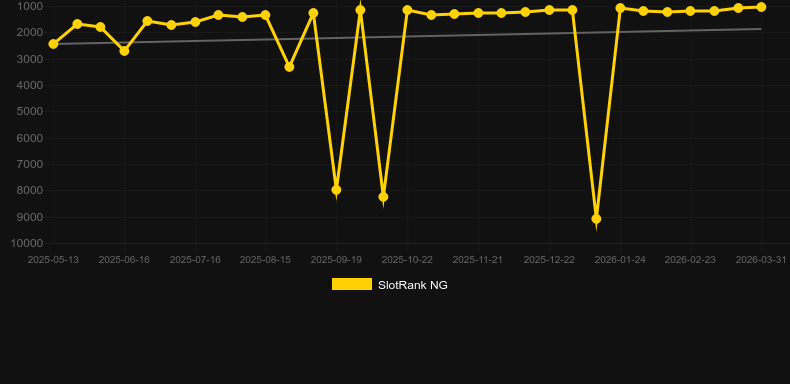Click the x-axis date 2025-10-22
The height and width of the screenshot is (384, 790).
pos(407,260)
